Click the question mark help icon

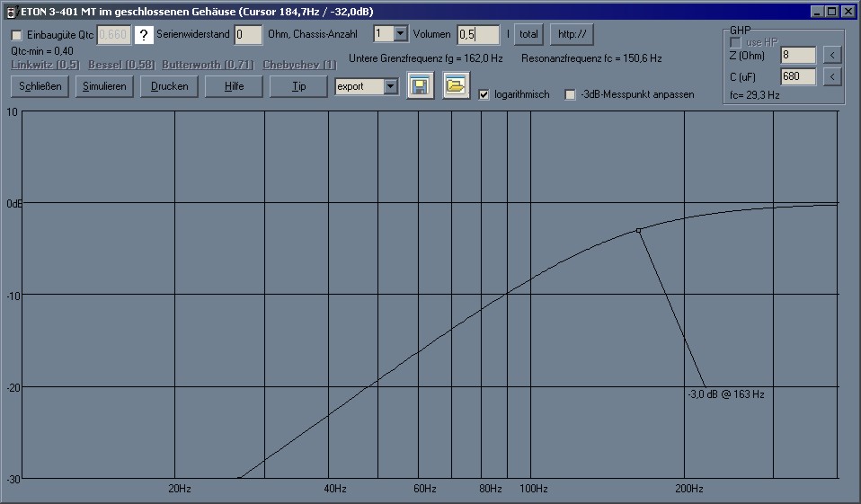(x=144, y=35)
